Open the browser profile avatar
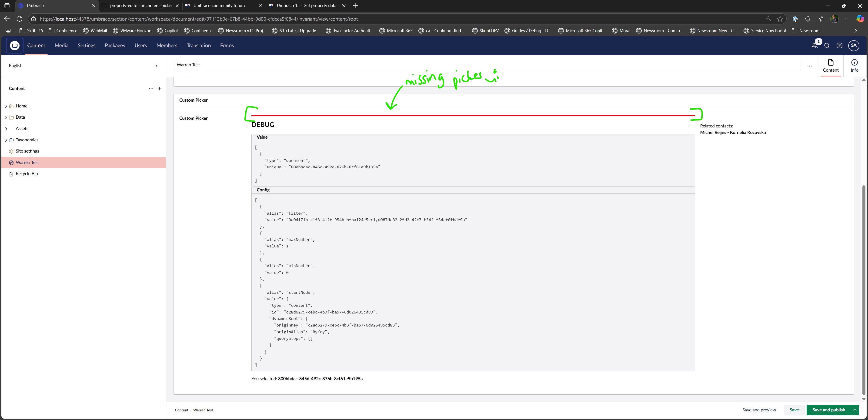This screenshot has height=420, width=868. pyautogui.click(x=834, y=19)
